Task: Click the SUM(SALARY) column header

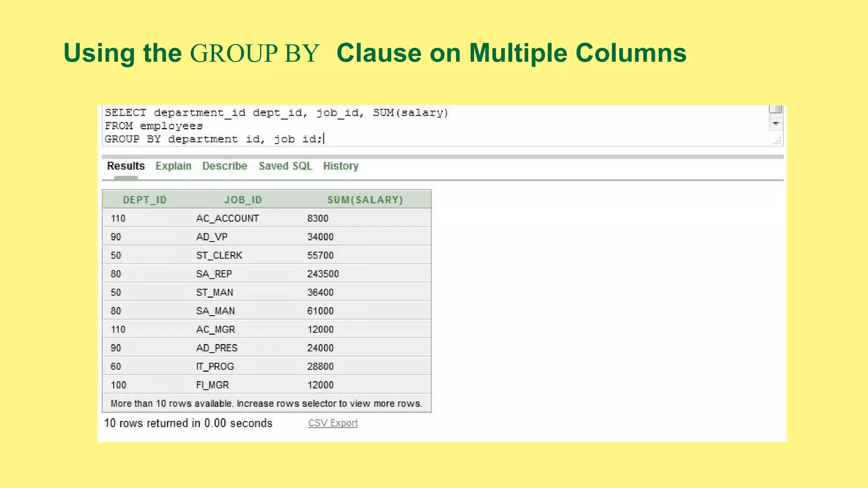Action: pos(365,200)
